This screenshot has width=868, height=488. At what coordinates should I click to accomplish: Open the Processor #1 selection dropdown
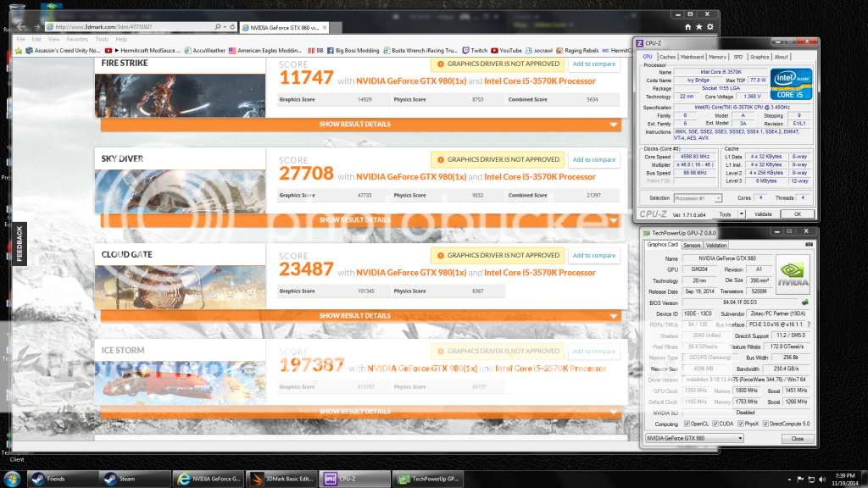(x=698, y=198)
